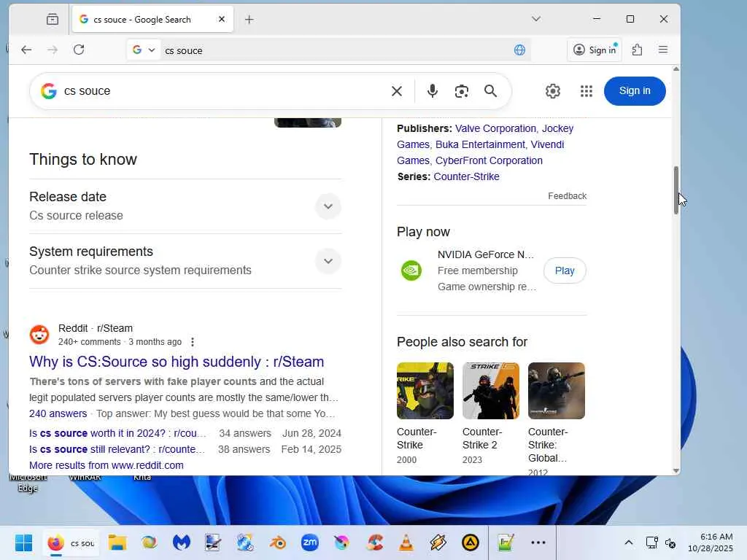Viewport: 747px width, 560px height.
Task: Click the system tray volume muted icon
Action: click(x=670, y=542)
